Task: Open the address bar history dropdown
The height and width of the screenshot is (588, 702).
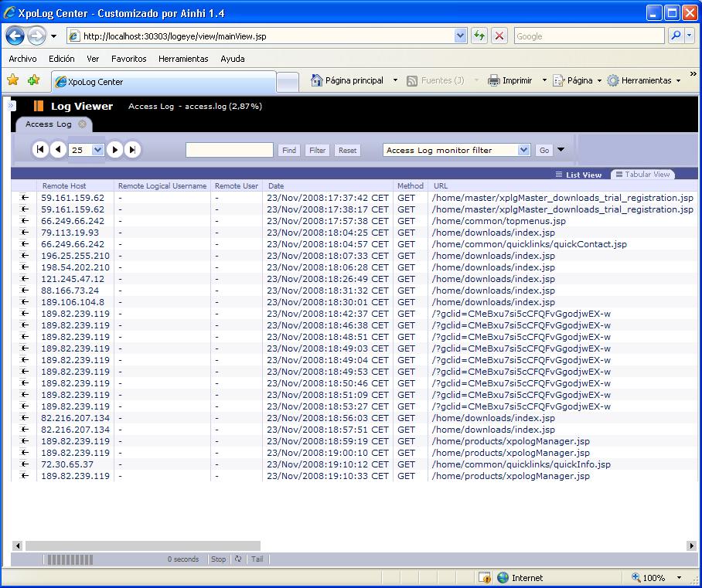Action: 460,36
